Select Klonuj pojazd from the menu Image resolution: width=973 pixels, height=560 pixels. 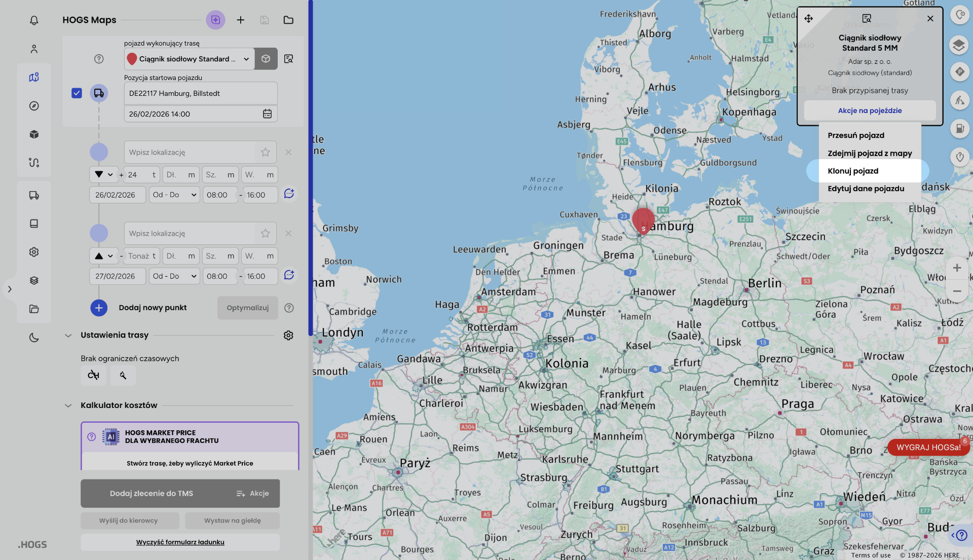[853, 171]
